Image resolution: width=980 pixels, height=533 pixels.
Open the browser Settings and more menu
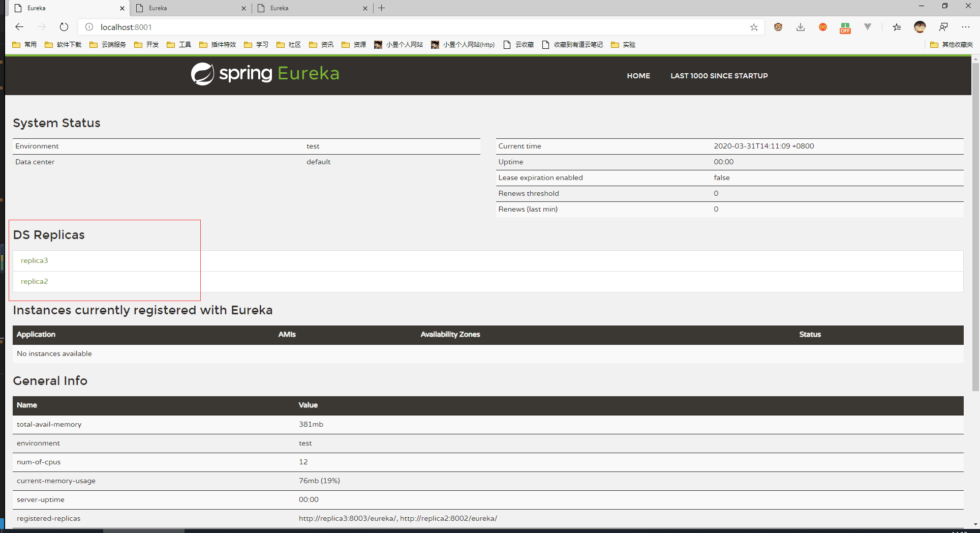pos(966,27)
